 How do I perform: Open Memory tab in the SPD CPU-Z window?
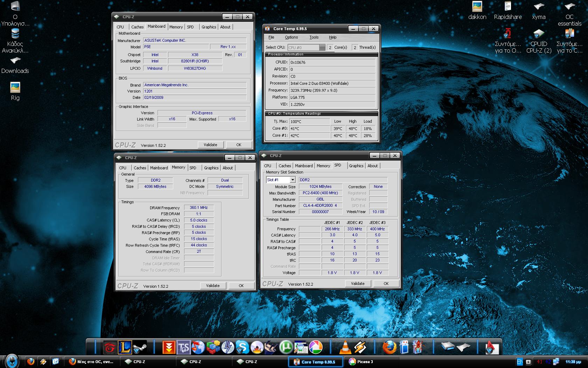(x=323, y=166)
